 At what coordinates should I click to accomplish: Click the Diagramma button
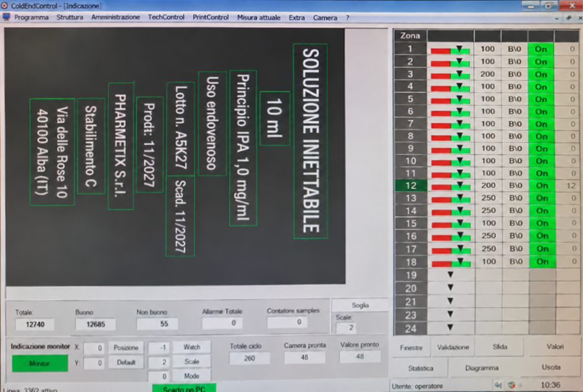coord(482,368)
